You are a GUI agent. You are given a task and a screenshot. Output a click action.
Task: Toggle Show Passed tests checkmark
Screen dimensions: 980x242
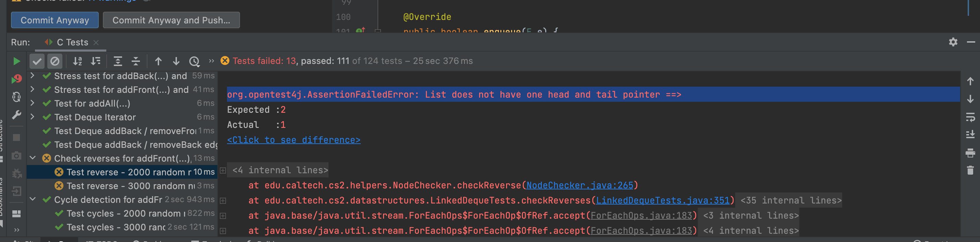pos(37,61)
